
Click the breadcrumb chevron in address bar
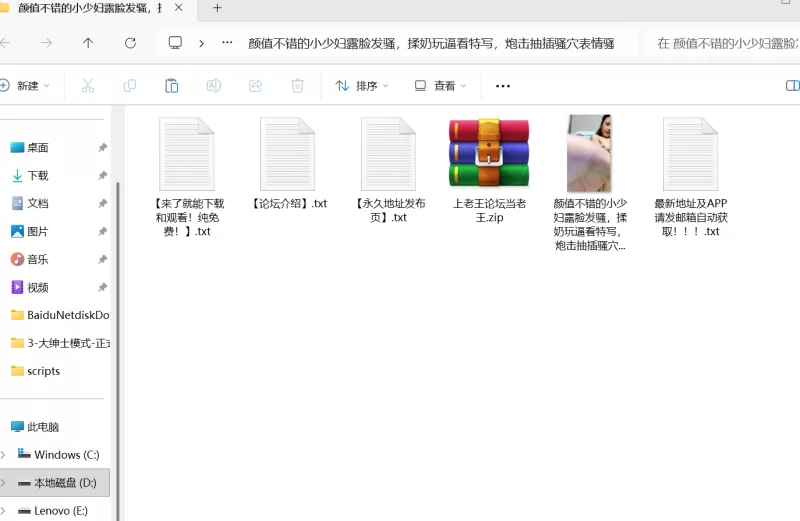click(x=202, y=43)
